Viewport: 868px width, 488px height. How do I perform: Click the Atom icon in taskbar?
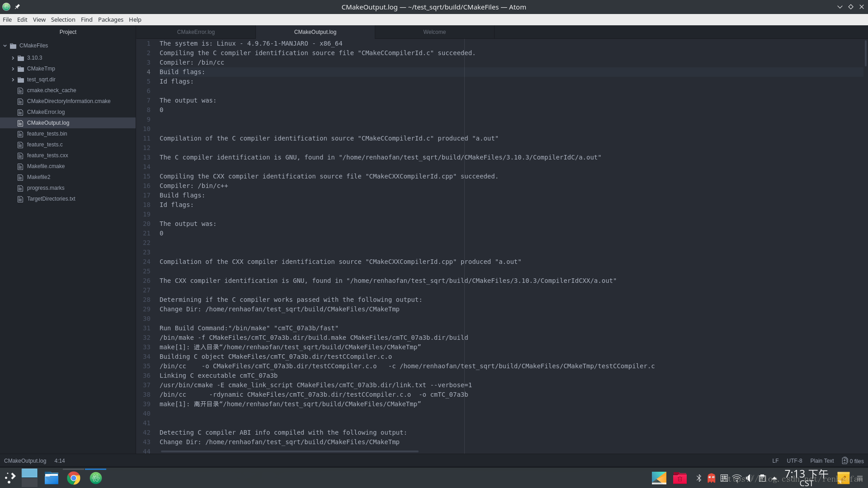click(x=96, y=478)
